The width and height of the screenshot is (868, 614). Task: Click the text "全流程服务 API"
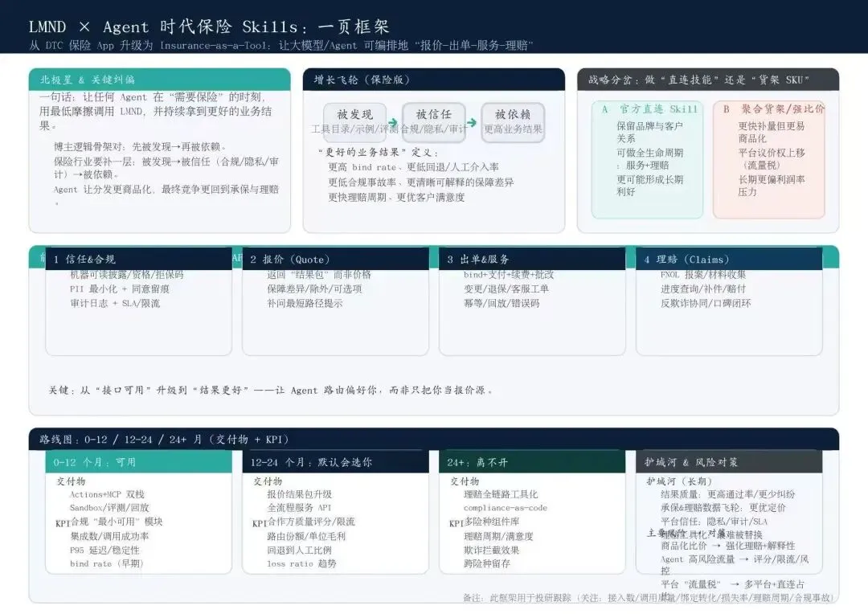pyautogui.click(x=299, y=507)
